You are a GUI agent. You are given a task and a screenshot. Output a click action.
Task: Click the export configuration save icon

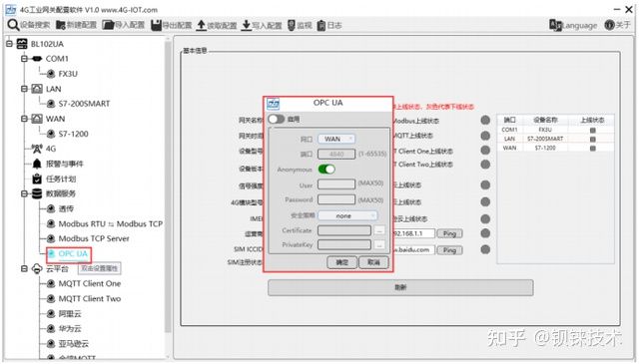point(156,25)
